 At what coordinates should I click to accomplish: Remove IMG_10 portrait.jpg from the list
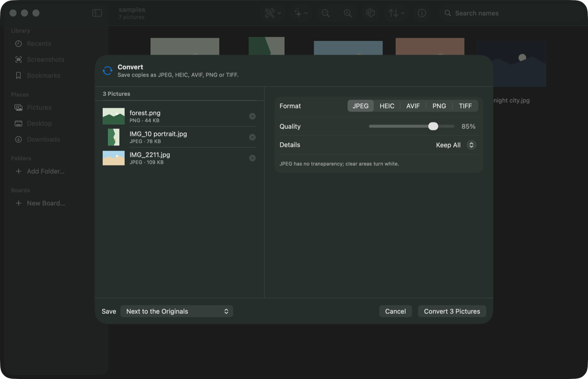pos(252,137)
